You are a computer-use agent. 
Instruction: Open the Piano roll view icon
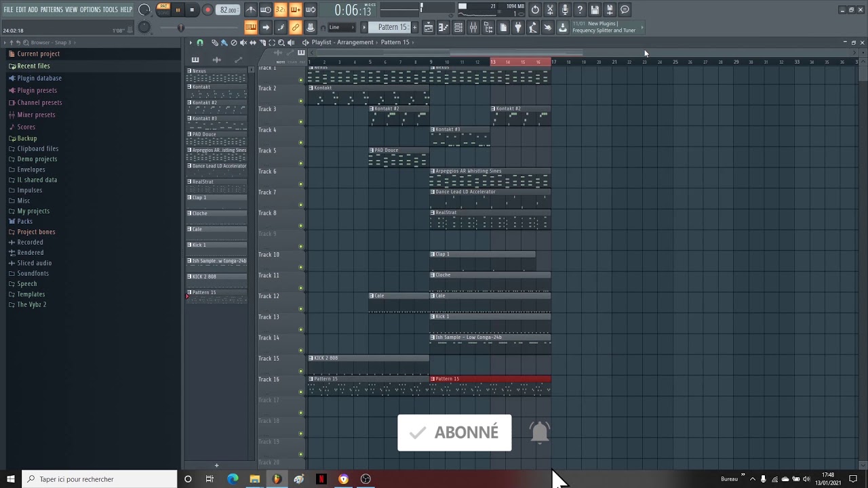pyautogui.click(x=443, y=27)
